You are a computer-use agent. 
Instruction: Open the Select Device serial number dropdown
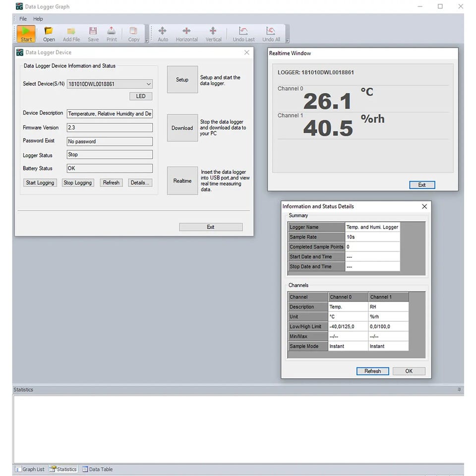click(x=110, y=84)
